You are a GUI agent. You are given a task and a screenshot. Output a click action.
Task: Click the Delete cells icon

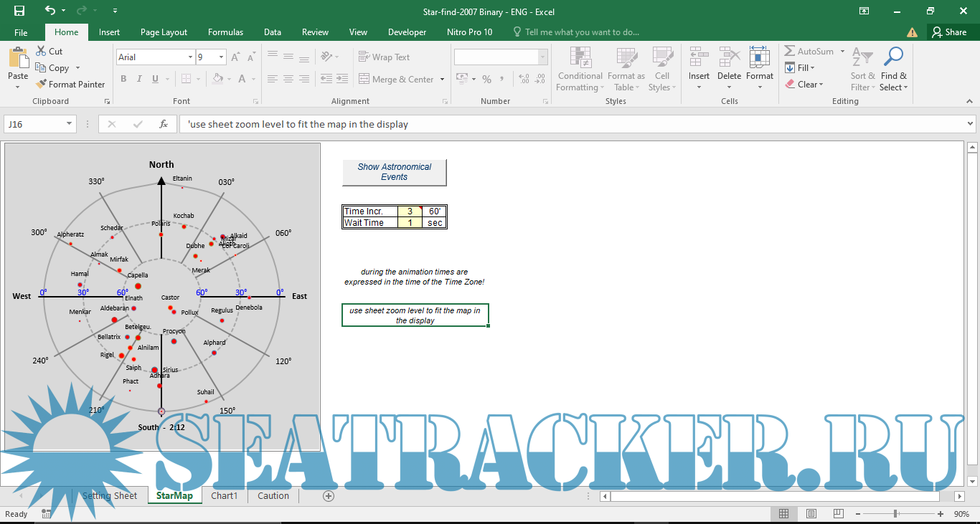(729, 59)
